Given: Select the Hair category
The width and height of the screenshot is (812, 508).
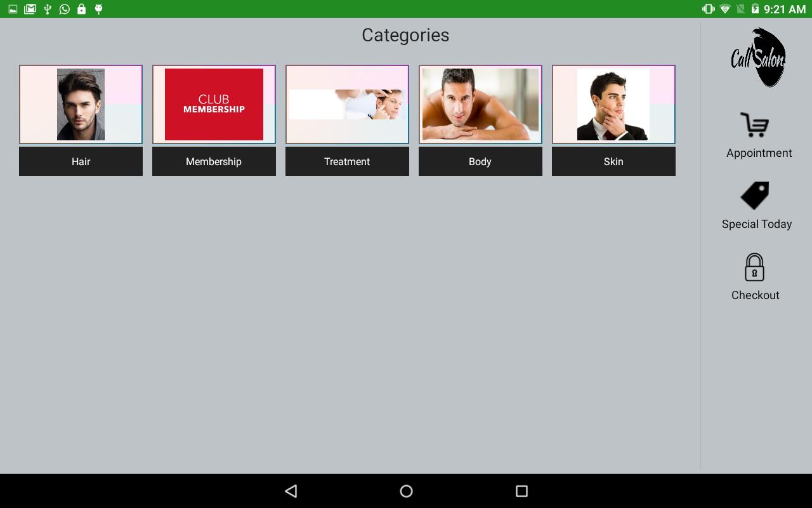Looking at the screenshot, I should (x=81, y=161).
